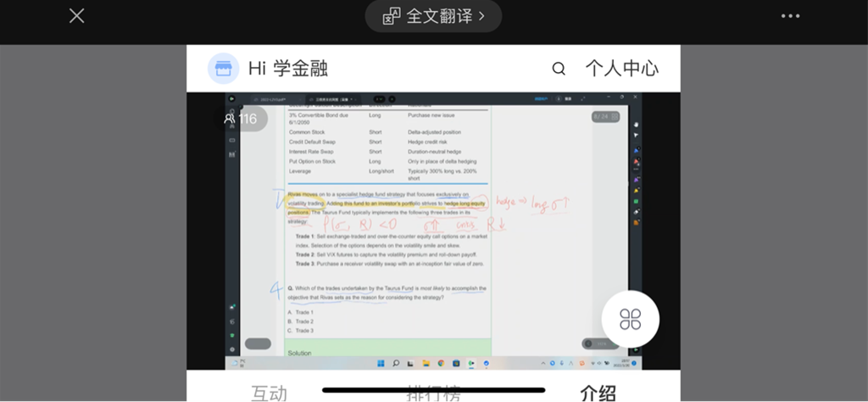Switch to the second document tab
This screenshot has height=402, width=868.
click(x=333, y=99)
